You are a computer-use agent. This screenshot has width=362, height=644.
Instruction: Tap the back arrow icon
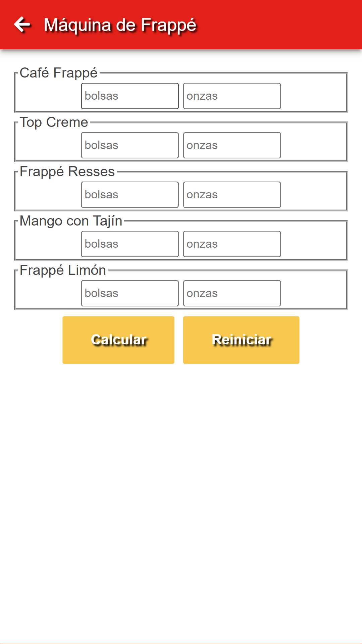[x=22, y=24]
